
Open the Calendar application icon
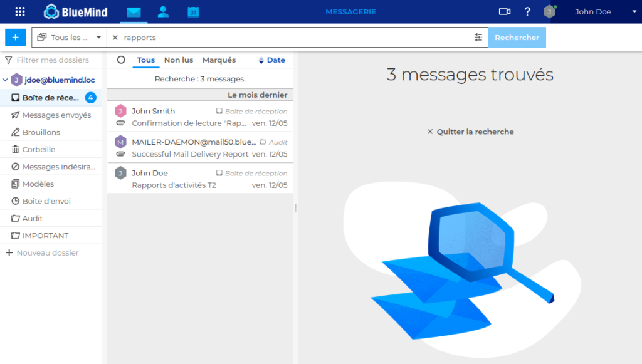click(x=193, y=12)
